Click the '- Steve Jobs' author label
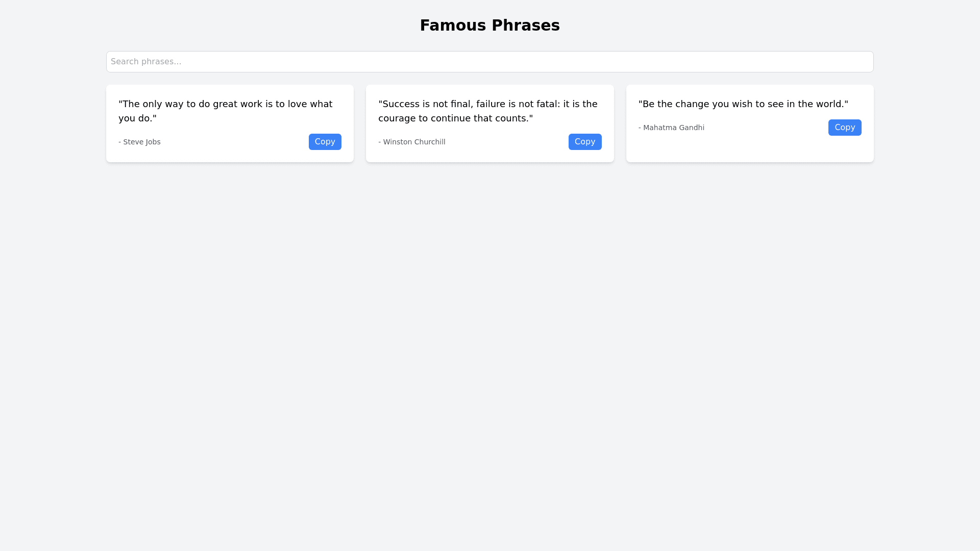This screenshot has width=980, height=551. (139, 142)
